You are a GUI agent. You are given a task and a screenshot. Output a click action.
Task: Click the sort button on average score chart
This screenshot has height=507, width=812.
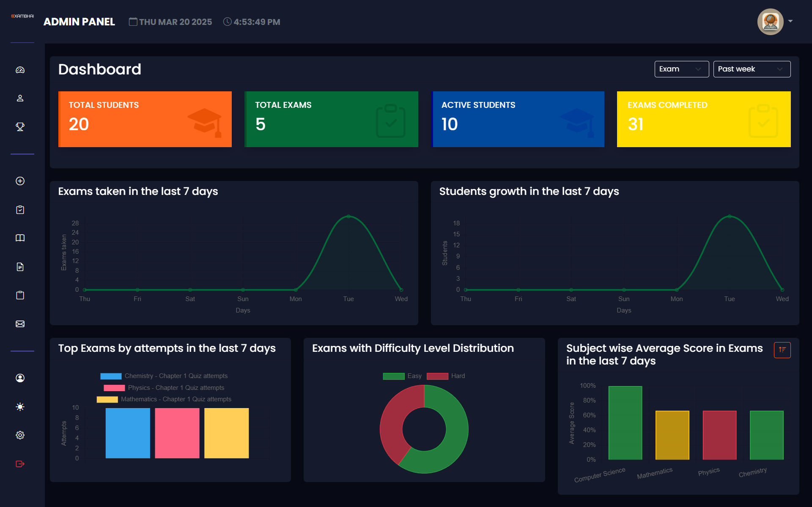point(782,350)
